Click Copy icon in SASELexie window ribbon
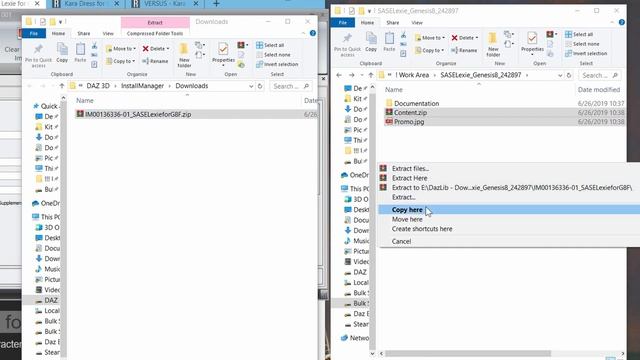This screenshot has height=360, width=640. tap(371, 42)
